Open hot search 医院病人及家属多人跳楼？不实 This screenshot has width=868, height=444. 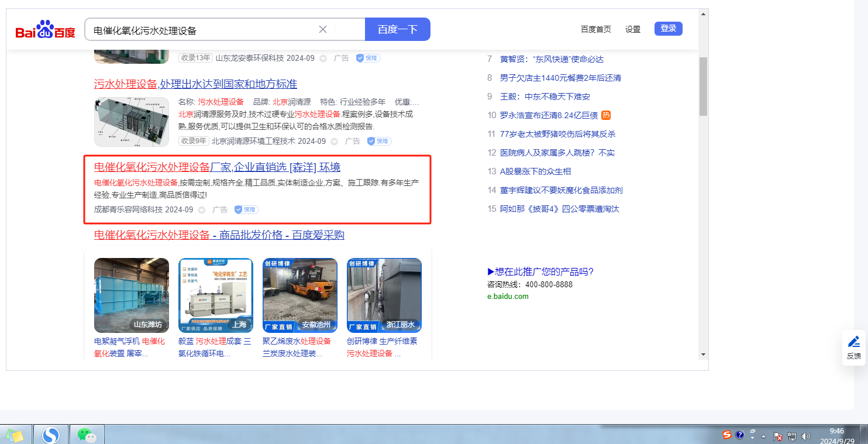click(557, 153)
